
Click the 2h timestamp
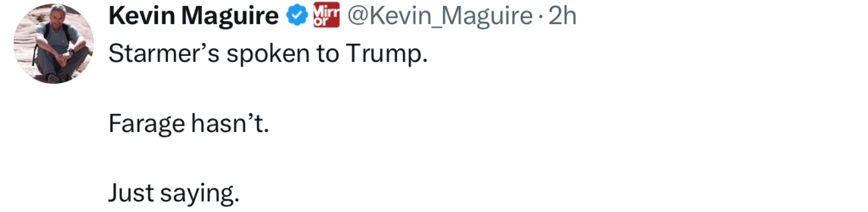pyautogui.click(x=562, y=16)
